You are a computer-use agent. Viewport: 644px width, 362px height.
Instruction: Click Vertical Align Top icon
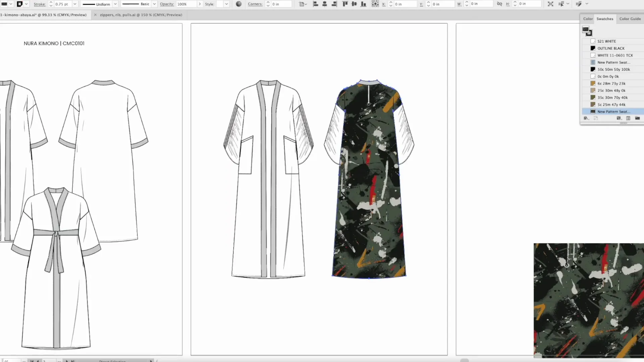345,4
